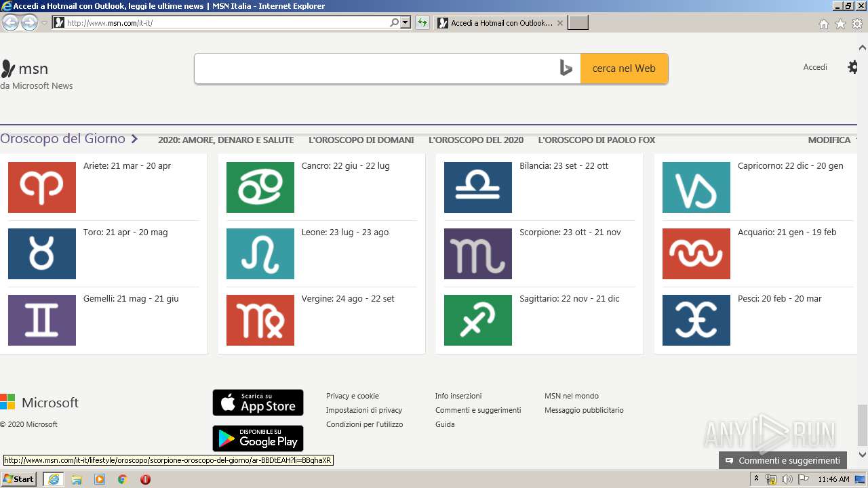Screen dimensions: 868x488
Task: Open L'Oroscopo del 2020
Action: (x=476, y=140)
